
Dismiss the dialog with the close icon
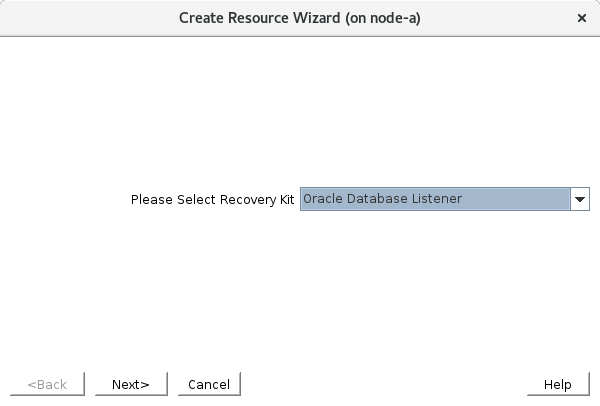pyautogui.click(x=582, y=18)
